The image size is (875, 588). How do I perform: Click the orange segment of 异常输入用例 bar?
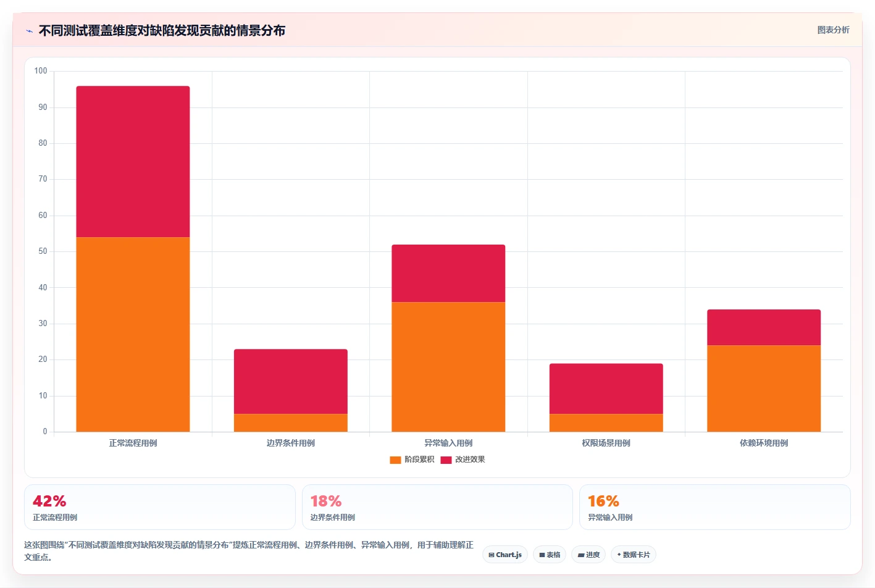coord(448,367)
